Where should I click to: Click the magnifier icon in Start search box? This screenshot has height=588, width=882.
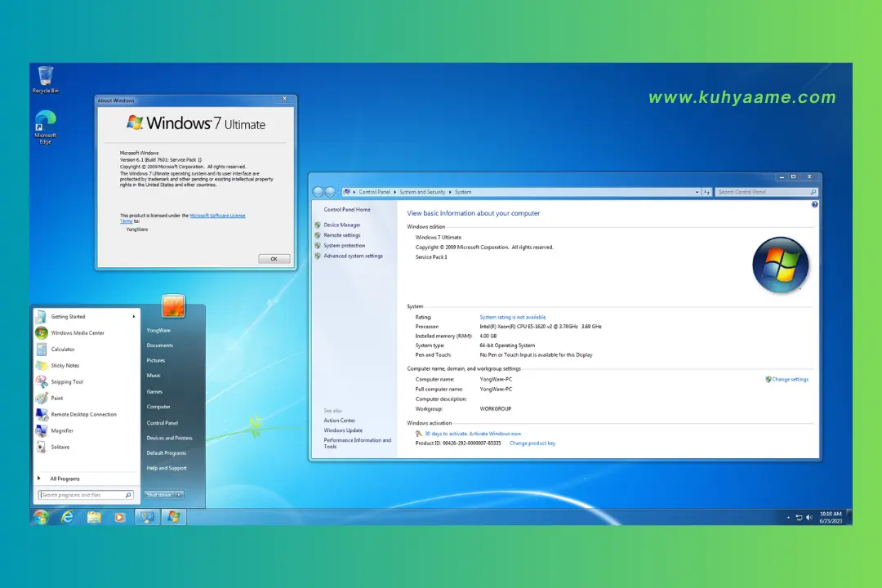[x=128, y=495]
